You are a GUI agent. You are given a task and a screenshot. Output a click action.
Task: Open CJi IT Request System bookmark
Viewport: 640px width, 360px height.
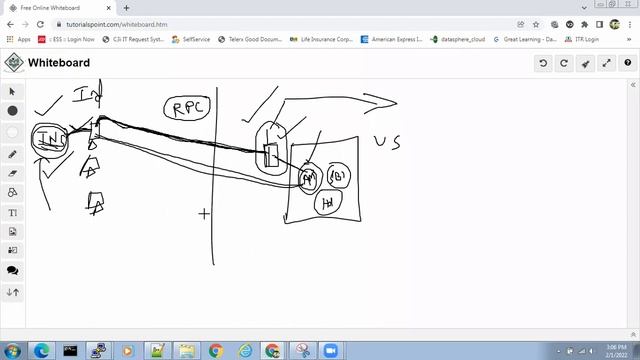[x=133, y=39]
